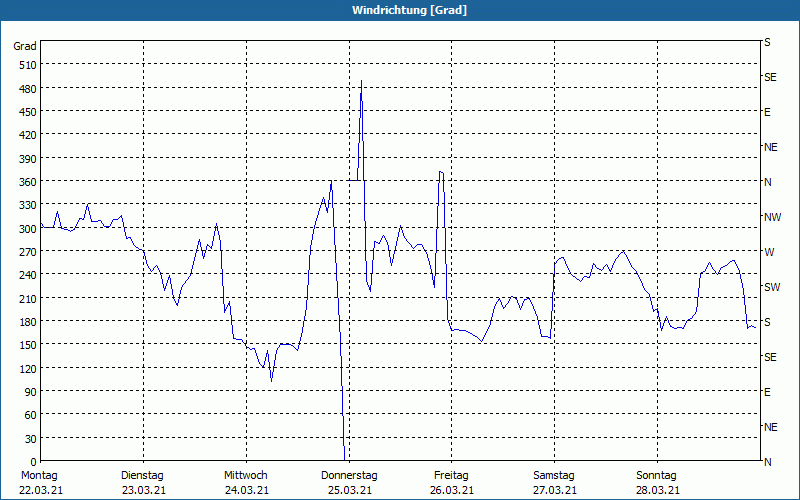The width and height of the screenshot is (800, 500).
Task: Select the date 25.03.21
Action: 350,491
